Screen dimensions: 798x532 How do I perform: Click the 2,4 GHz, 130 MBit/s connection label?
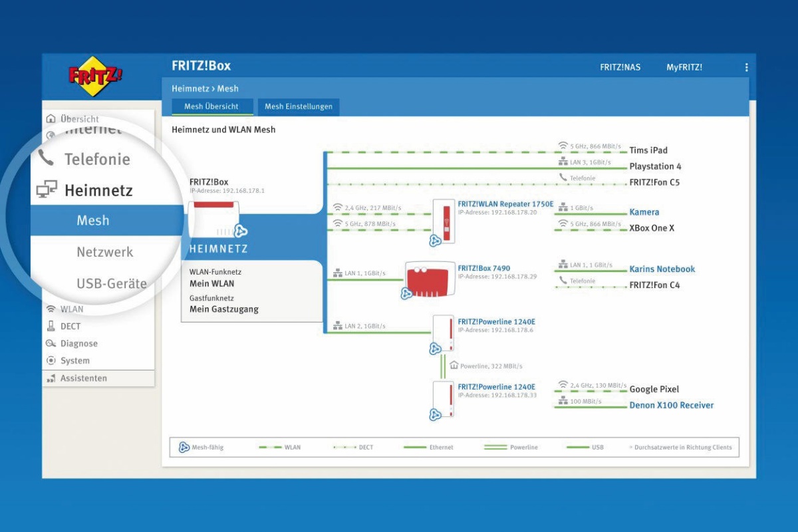click(598, 385)
